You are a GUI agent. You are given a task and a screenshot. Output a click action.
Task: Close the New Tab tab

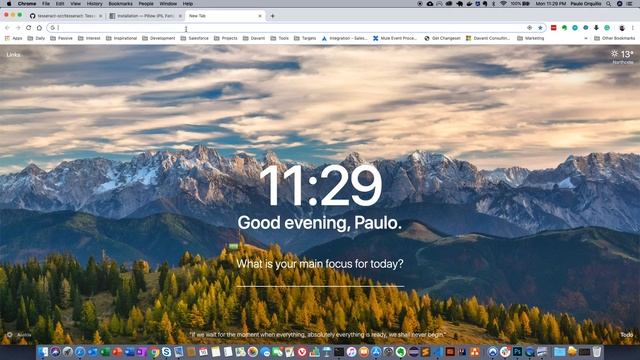[260, 16]
